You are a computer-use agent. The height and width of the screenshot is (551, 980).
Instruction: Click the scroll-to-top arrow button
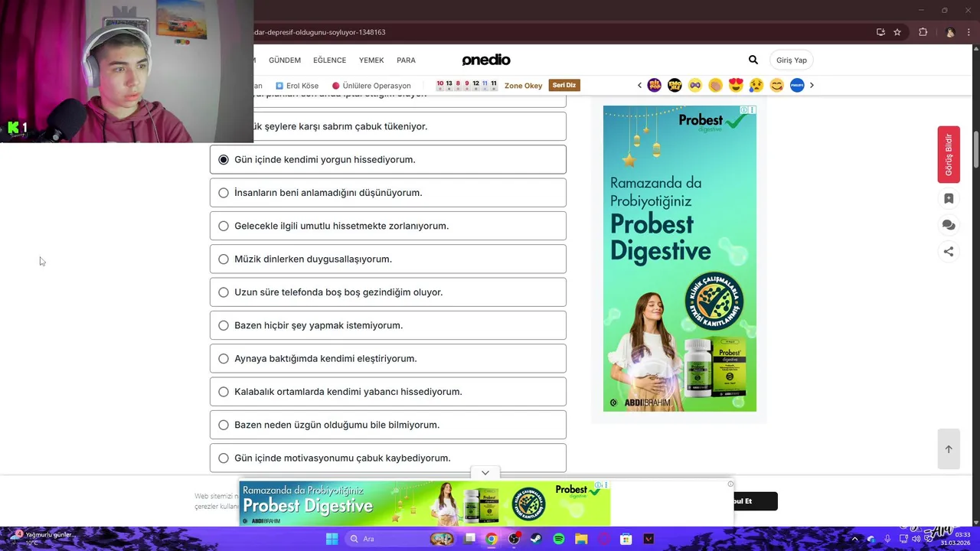point(949,449)
